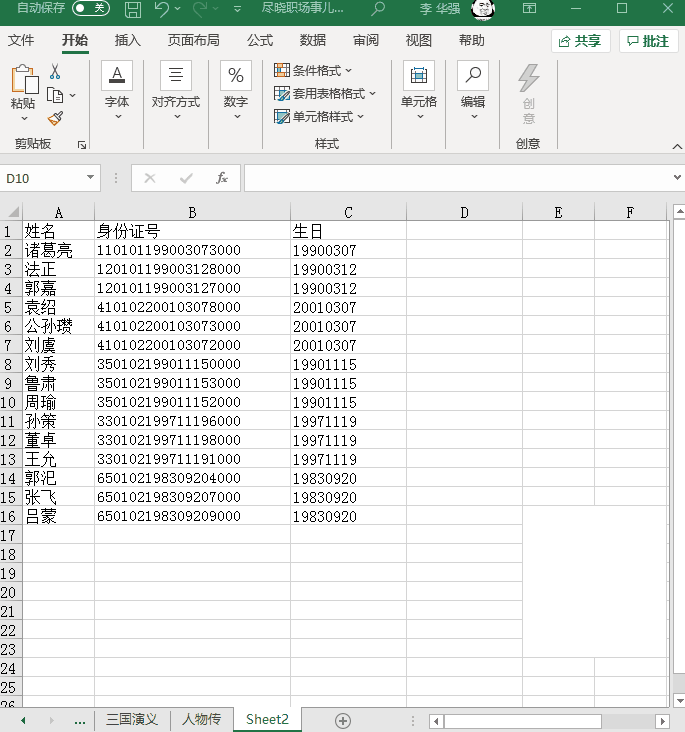Screen dimensions: 685x732
Task: Open the 对齐方式 alignment group button
Action: 176,91
